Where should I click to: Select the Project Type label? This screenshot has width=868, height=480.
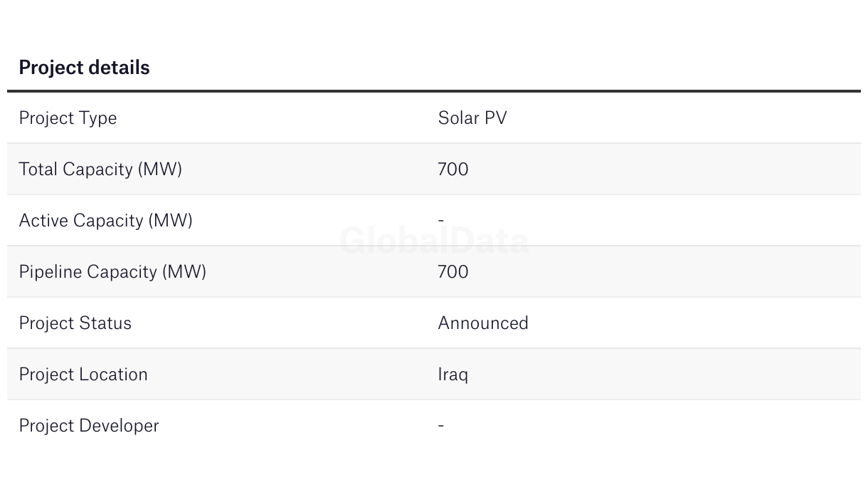point(68,118)
